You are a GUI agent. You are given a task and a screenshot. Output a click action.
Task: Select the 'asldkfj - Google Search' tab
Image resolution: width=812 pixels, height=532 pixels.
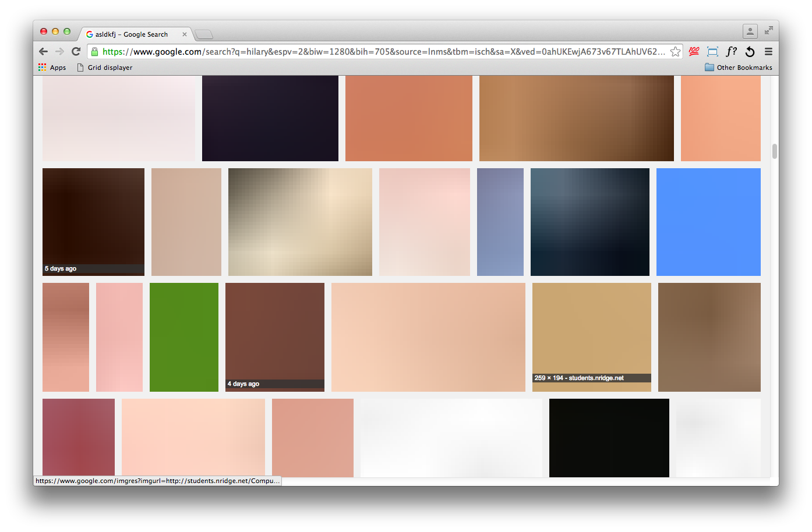point(135,34)
